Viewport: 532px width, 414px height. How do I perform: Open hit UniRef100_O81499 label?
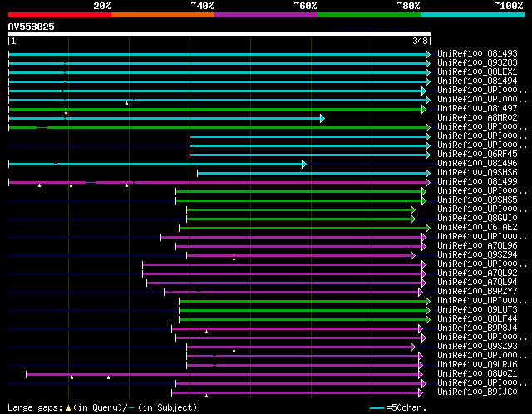(x=477, y=182)
